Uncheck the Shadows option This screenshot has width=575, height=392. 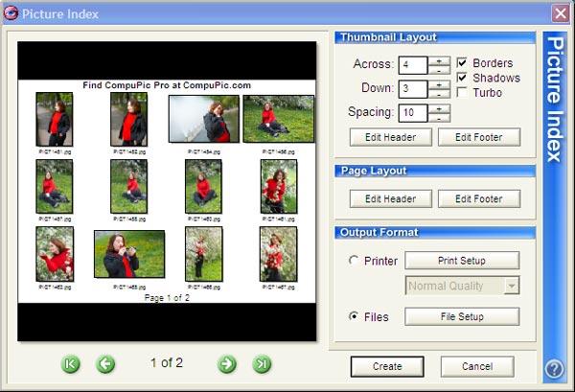(462, 78)
